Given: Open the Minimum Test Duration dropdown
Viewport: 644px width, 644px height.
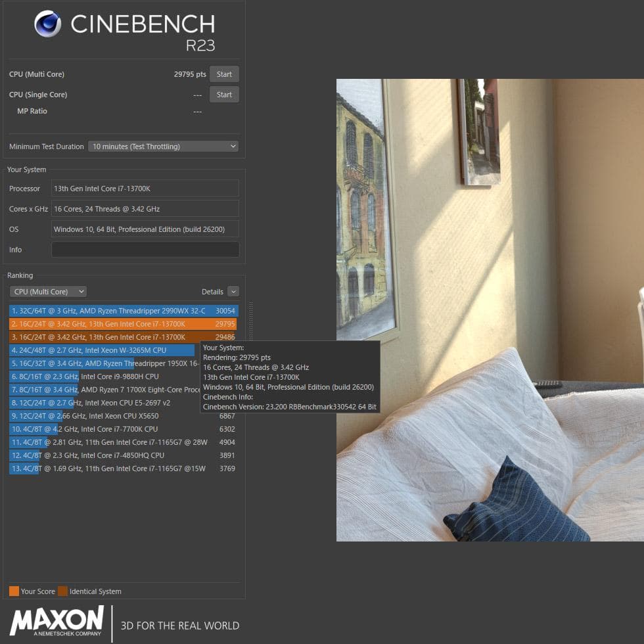Looking at the screenshot, I should tap(164, 146).
